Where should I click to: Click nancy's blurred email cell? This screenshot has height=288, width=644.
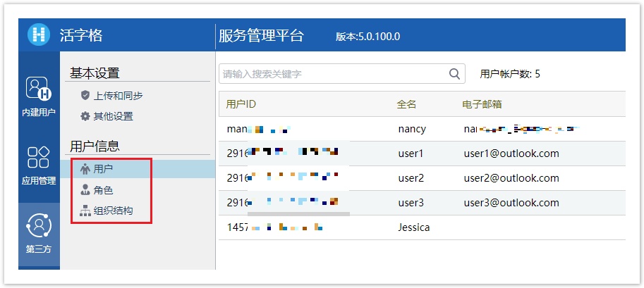point(521,130)
